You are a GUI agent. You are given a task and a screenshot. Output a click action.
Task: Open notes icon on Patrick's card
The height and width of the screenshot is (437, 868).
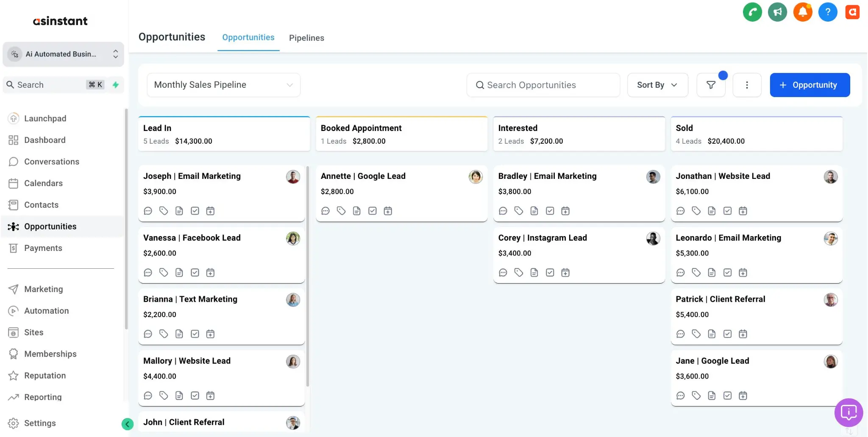pyautogui.click(x=712, y=334)
